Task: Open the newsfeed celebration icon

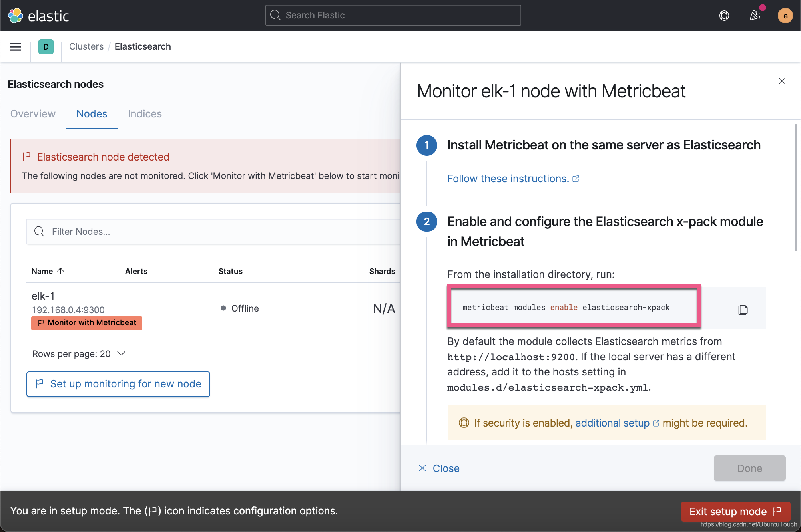Action: tap(755, 16)
